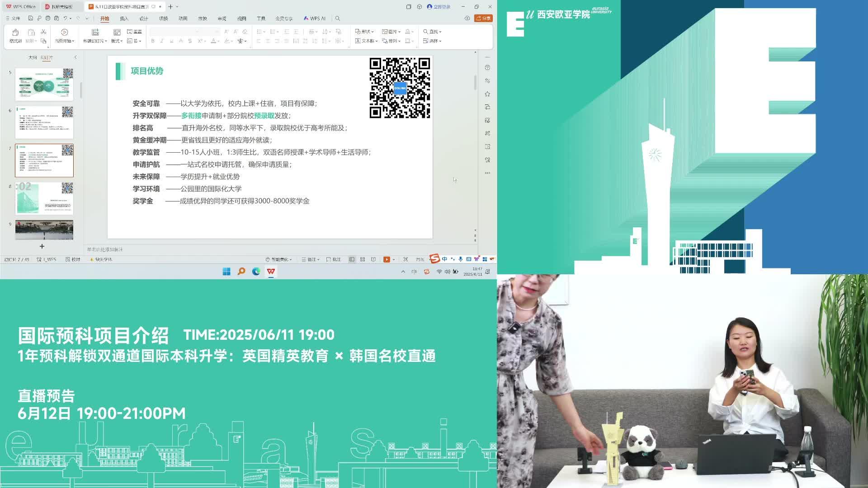Open the Select (选择) dropdown
This screenshot has width=868, height=488.
432,41
